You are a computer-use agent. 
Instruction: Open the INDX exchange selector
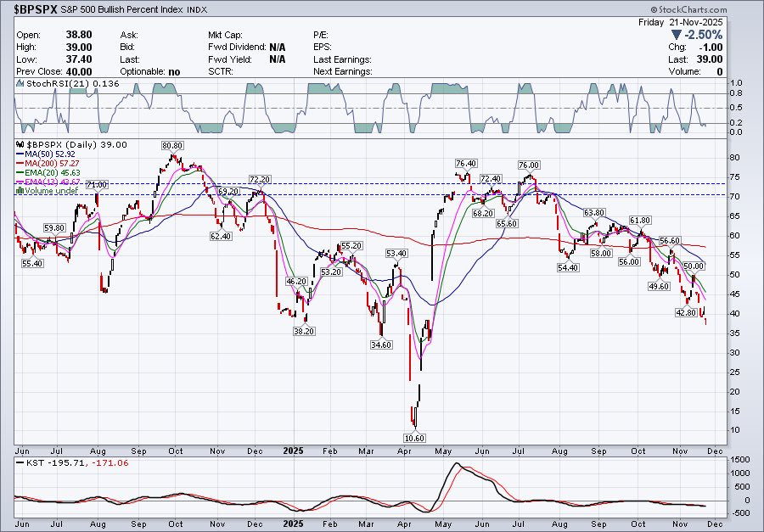pos(198,10)
